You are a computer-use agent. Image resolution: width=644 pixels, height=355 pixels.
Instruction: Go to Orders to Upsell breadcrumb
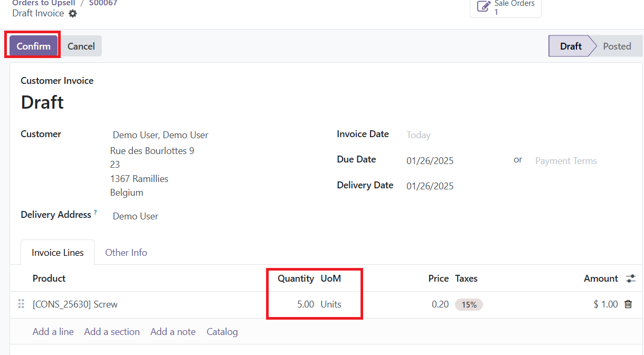click(44, 3)
